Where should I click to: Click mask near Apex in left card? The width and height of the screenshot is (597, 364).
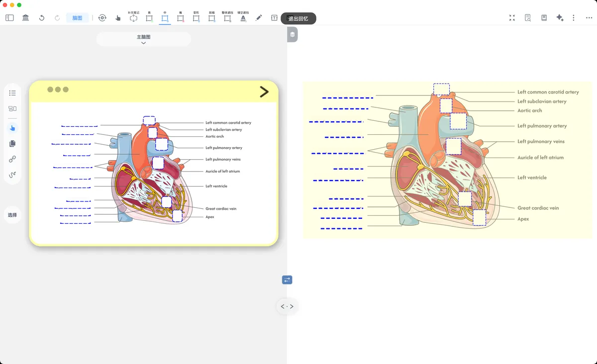click(177, 216)
